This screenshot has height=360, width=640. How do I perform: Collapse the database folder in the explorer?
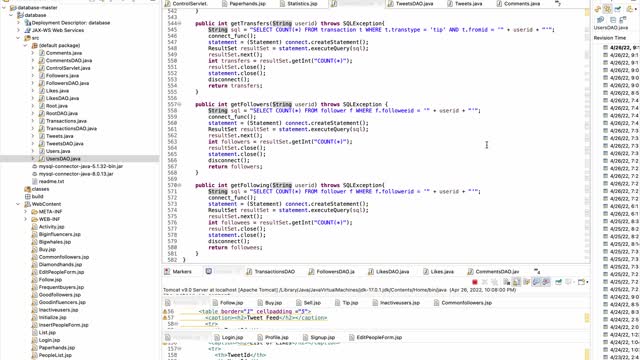(x=11, y=15)
